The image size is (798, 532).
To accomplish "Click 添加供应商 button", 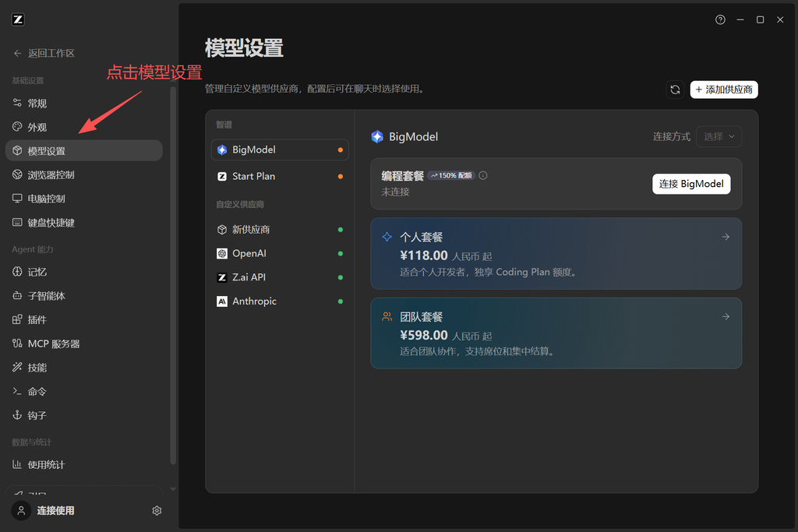I will (x=724, y=90).
